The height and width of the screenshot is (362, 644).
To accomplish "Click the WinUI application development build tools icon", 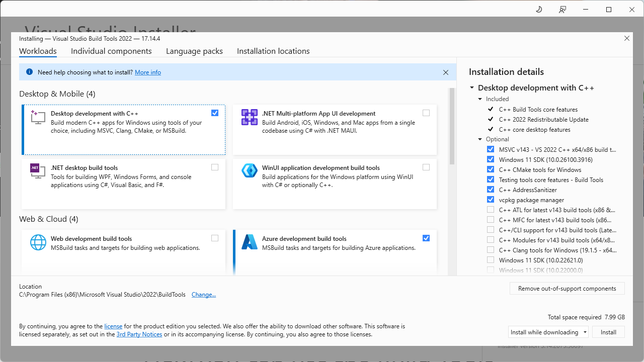I will (x=249, y=171).
